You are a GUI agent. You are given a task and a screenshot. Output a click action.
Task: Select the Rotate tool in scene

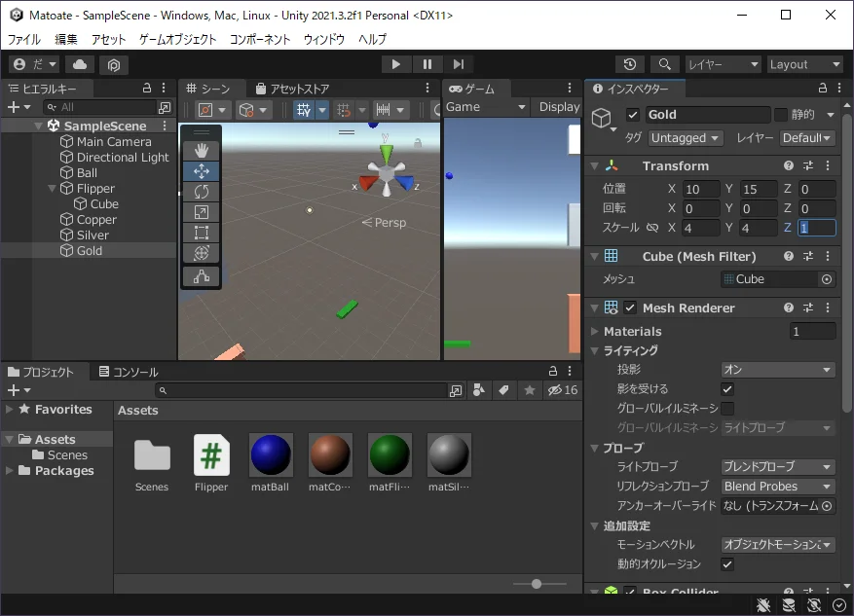(x=202, y=192)
